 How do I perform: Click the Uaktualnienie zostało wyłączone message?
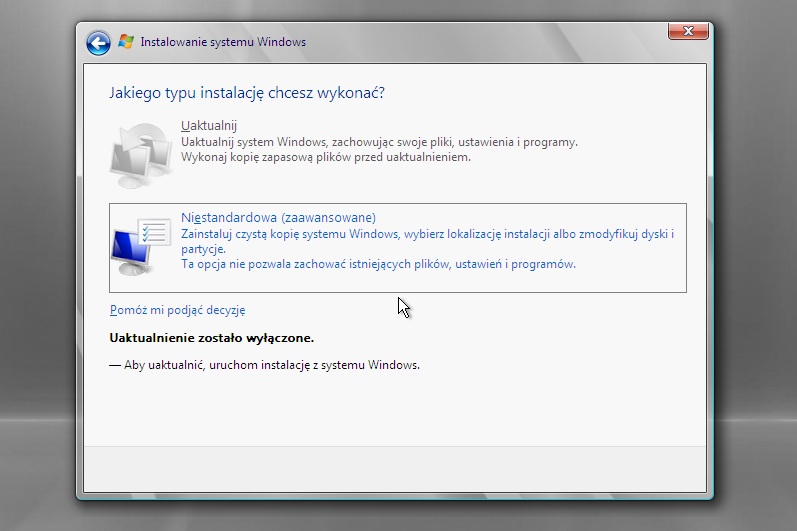211,338
